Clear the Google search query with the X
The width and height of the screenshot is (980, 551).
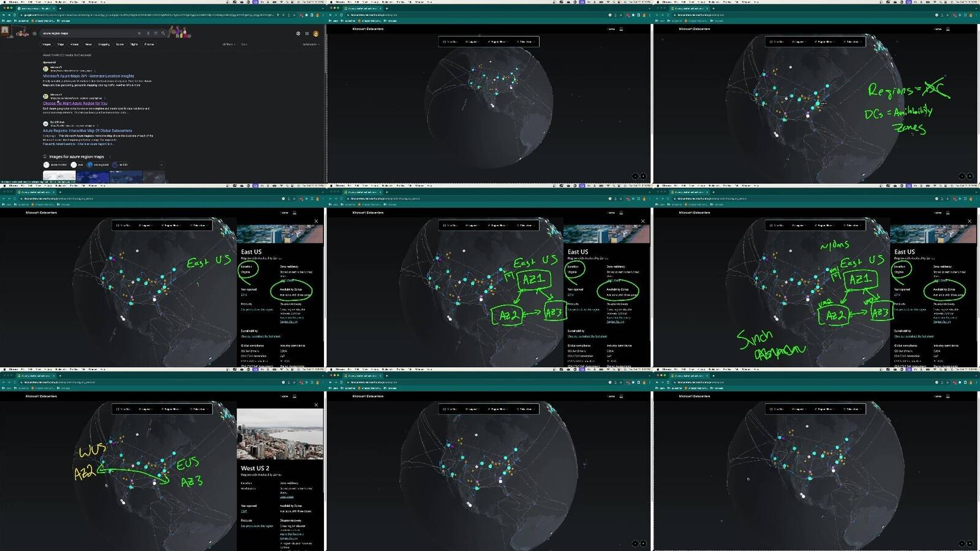tap(139, 33)
